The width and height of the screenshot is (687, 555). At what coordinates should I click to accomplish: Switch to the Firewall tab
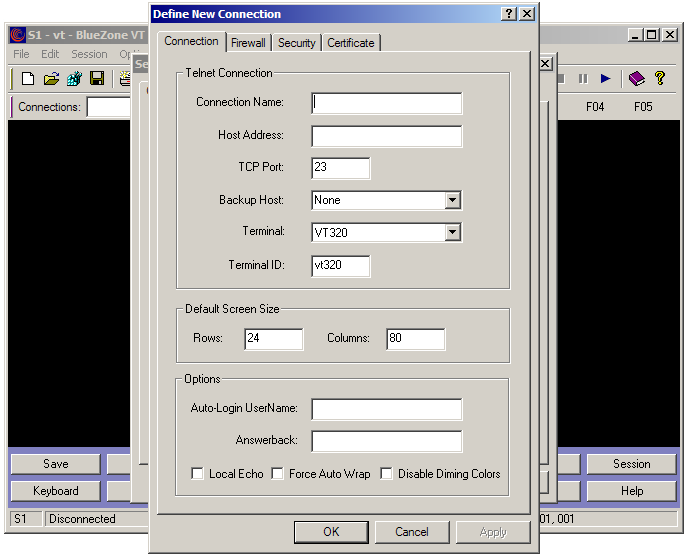pos(248,43)
